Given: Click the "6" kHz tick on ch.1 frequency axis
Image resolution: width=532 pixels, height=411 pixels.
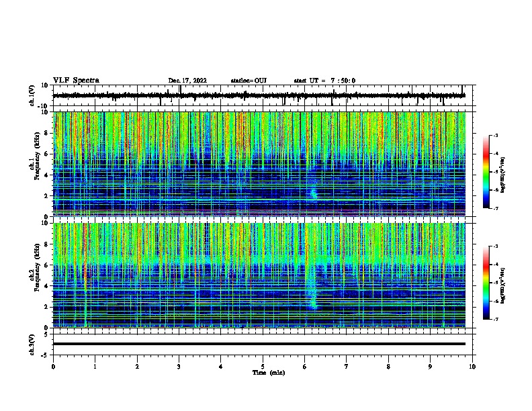Looking at the screenshot, I should 47,154.
